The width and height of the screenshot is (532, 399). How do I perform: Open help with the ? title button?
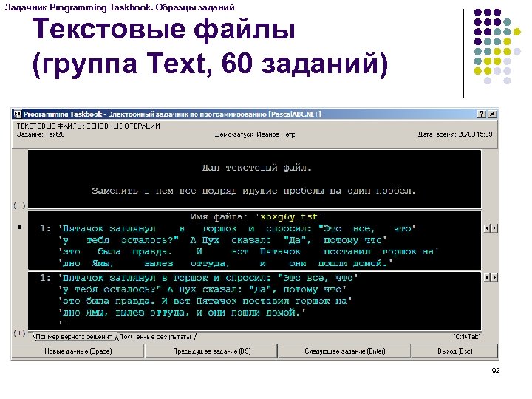pos(482,114)
